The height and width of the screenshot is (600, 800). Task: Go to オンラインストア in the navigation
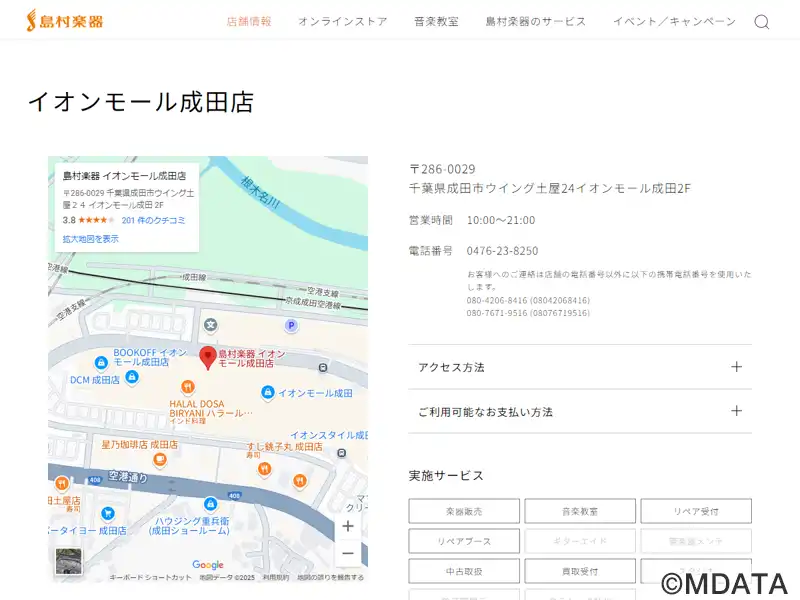342,21
